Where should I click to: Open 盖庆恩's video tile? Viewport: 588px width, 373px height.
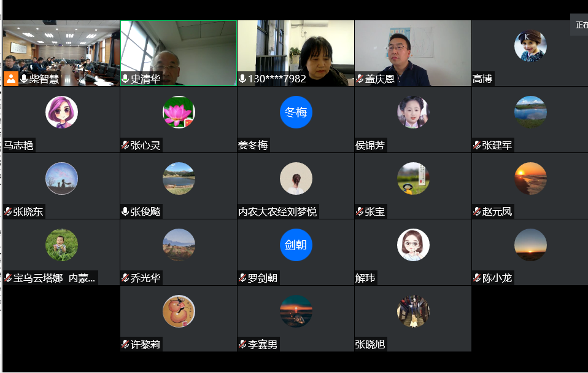412,49
